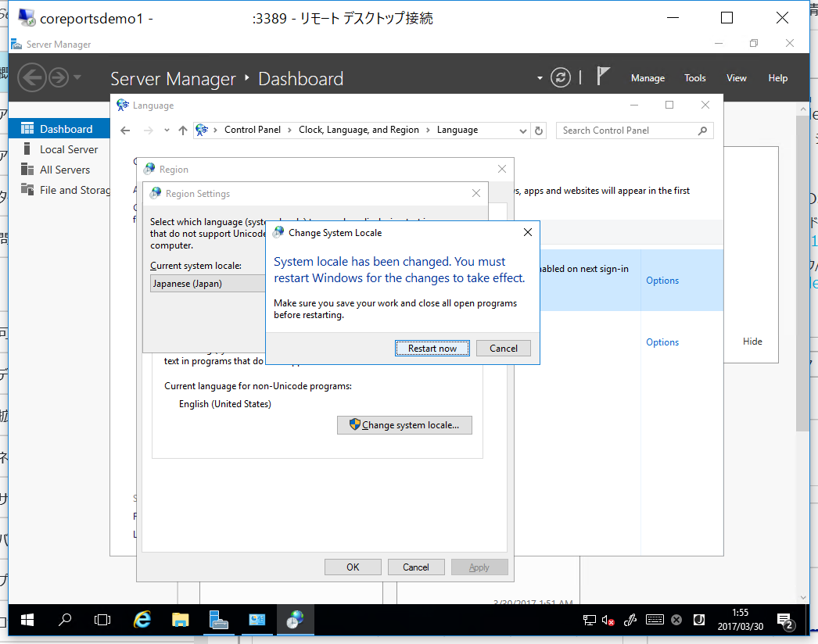Click the taskbar clock showing 1:55
This screenshot has width=818, height=644.
point(740,620)
